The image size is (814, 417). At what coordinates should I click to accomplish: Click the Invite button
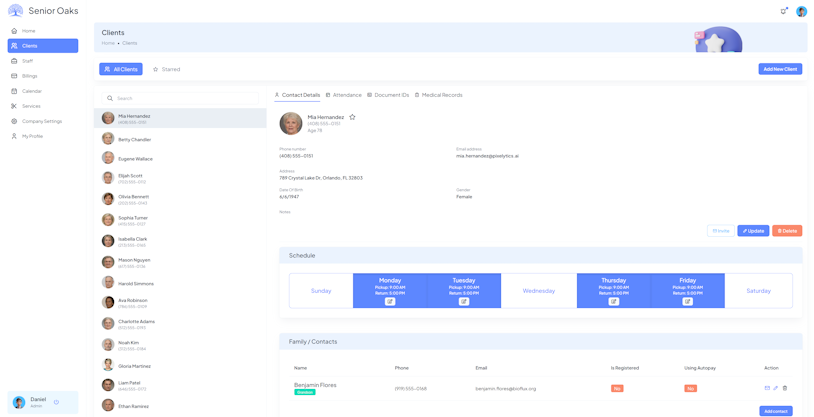click(x=721, y=231)
